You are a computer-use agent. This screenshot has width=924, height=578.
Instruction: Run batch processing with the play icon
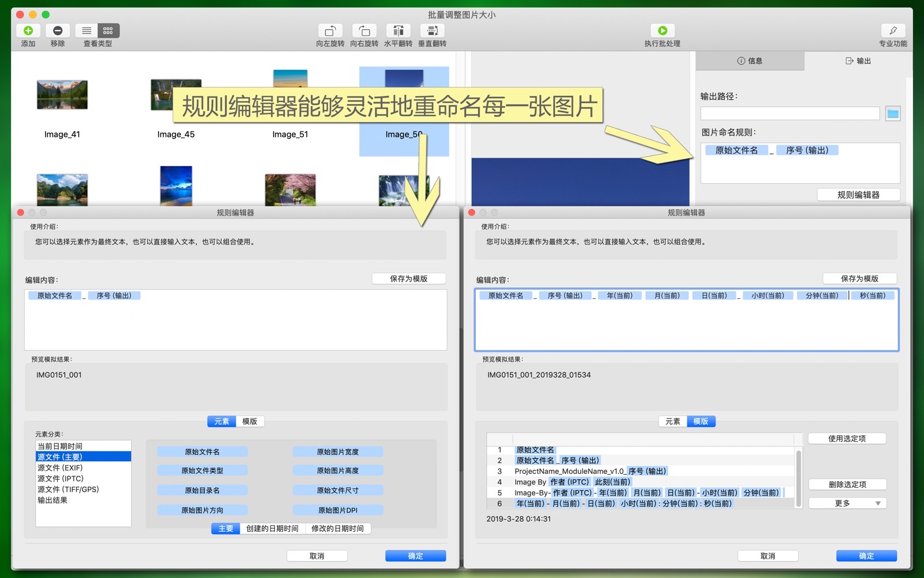pyautogui.click(x=662, y=31)
